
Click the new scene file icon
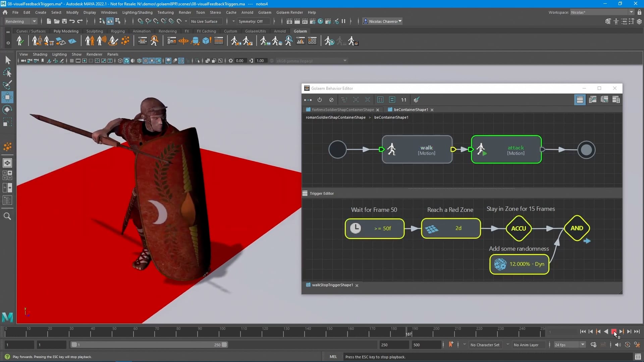tap(49, 21)
